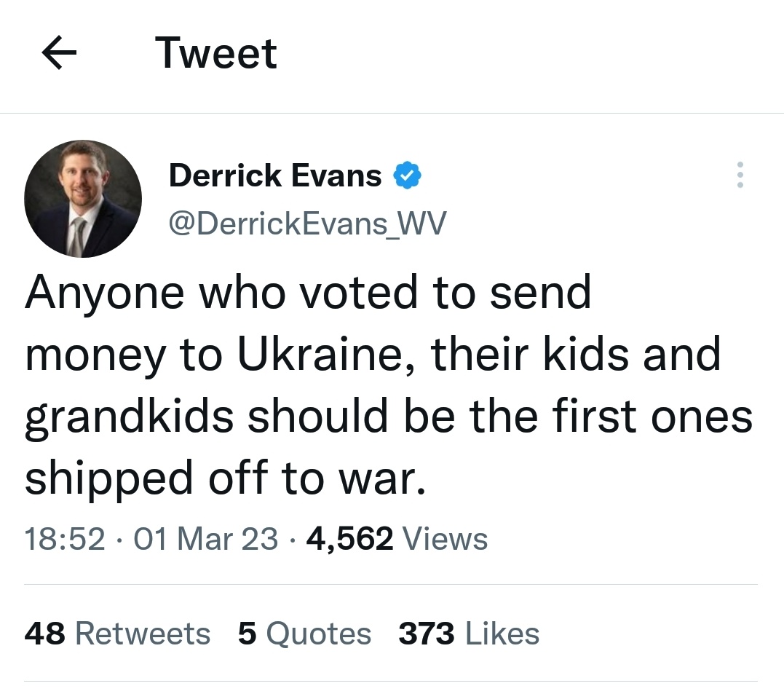View the Retweets list
The image size is (784, 694).
pos(117,633)
